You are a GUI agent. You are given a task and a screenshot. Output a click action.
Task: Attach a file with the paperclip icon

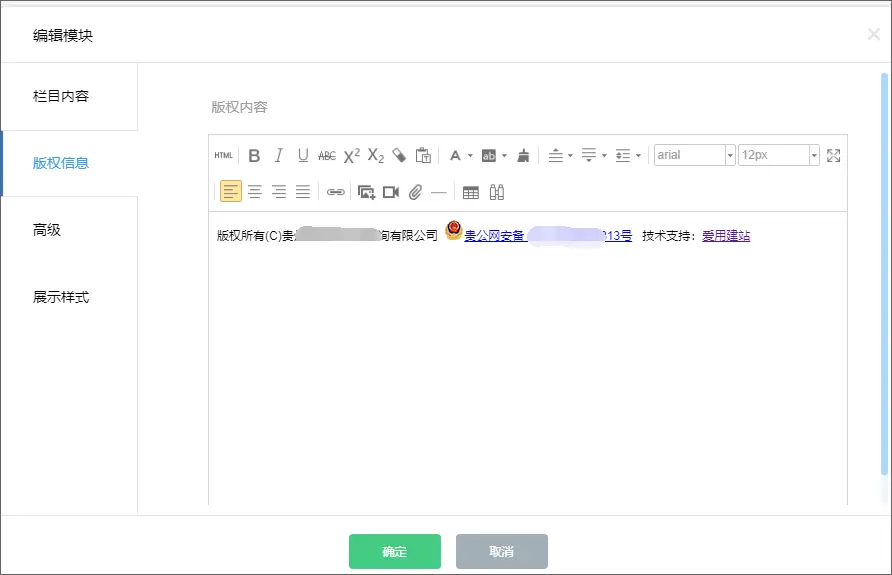(415, 192)
